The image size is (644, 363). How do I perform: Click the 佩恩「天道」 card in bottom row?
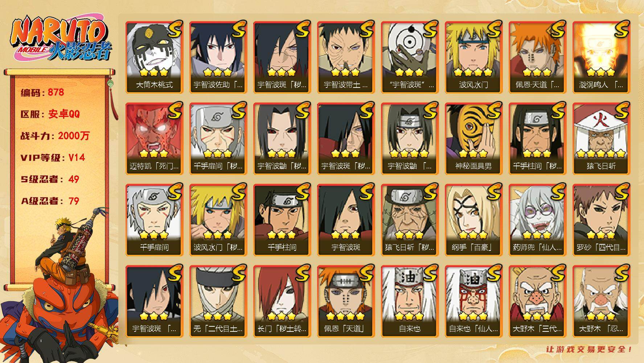pos(346,301)
